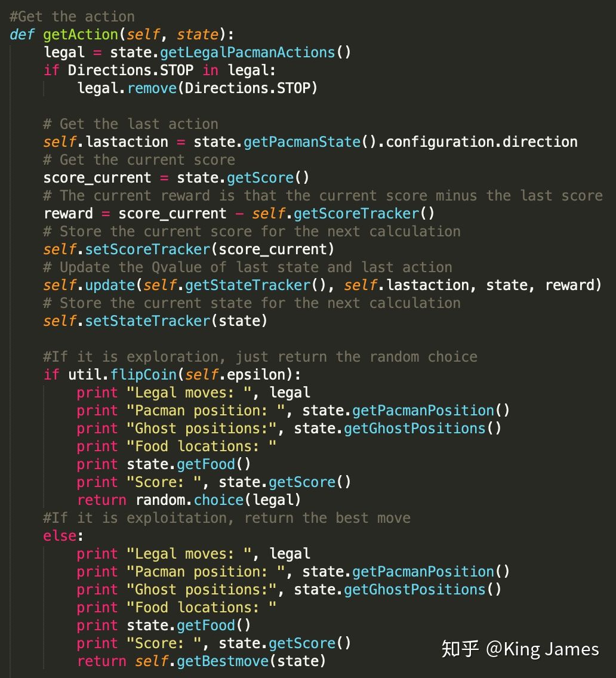
Task: Click the '#If it is exploration' comment
Action: (260, 357)
